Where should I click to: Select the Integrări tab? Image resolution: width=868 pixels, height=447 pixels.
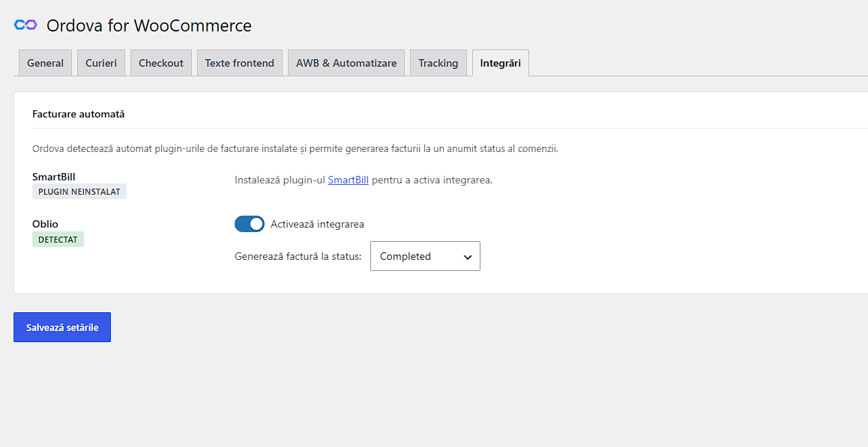pyautogui.click(x=501, y=63)
